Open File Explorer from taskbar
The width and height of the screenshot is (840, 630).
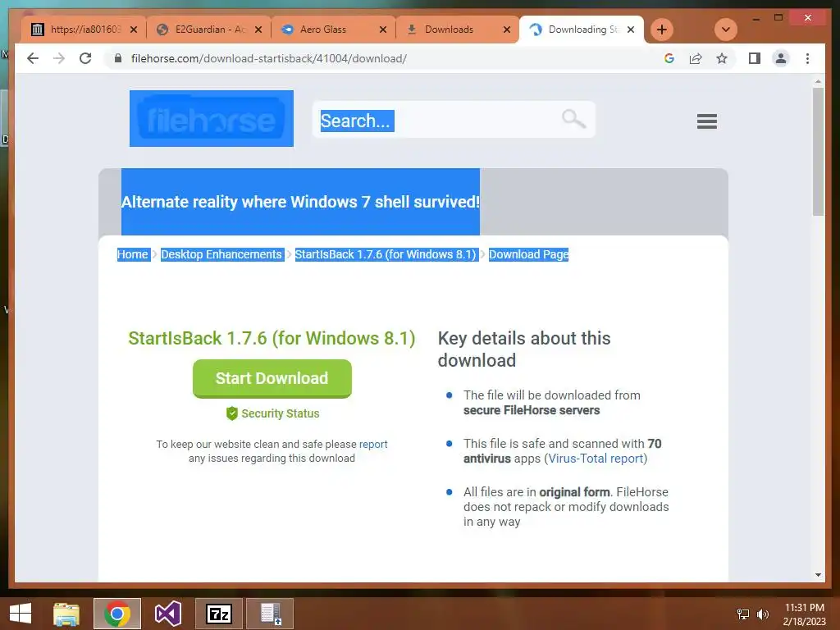click(x=66, y=614)
